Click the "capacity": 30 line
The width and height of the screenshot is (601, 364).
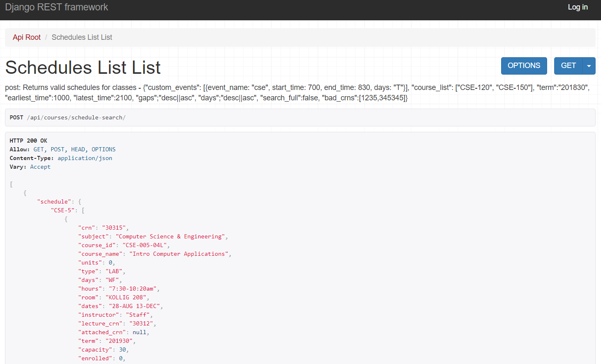click(x=104, y=350)
